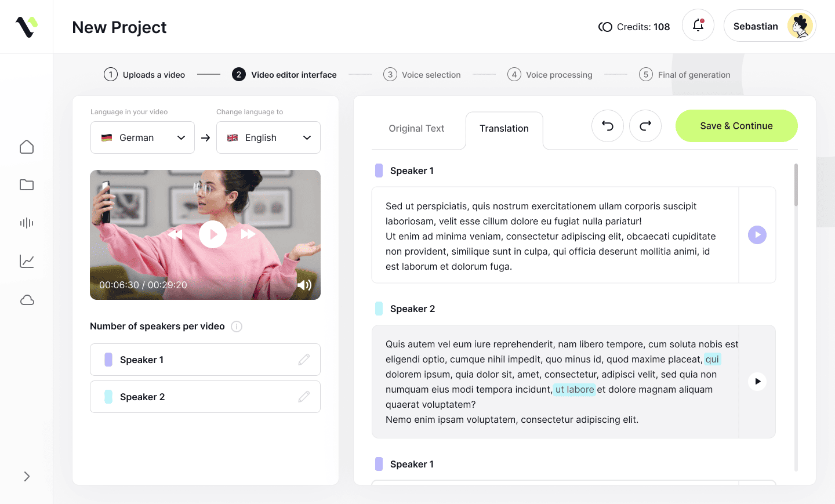Click the UK flag icon
This screenshot has width=835, height=504.
pos(233,137)
